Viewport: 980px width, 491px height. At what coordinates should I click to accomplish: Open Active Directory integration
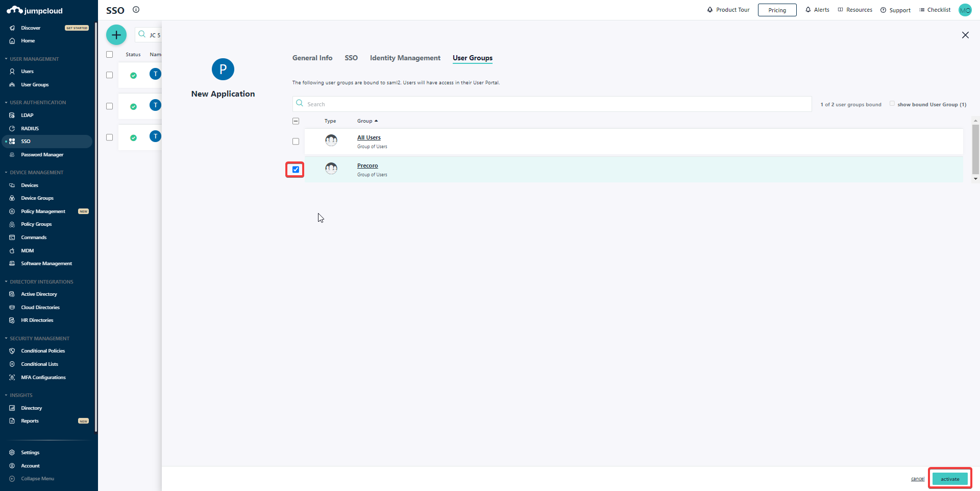point(39,294)
